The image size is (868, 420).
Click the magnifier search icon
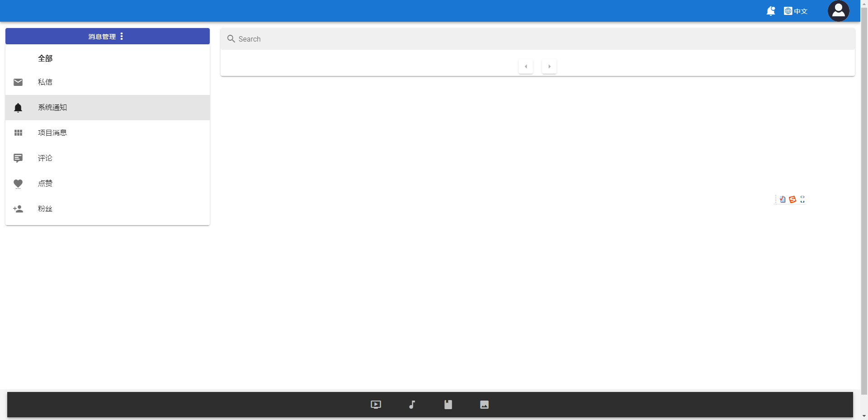point(231,39)
